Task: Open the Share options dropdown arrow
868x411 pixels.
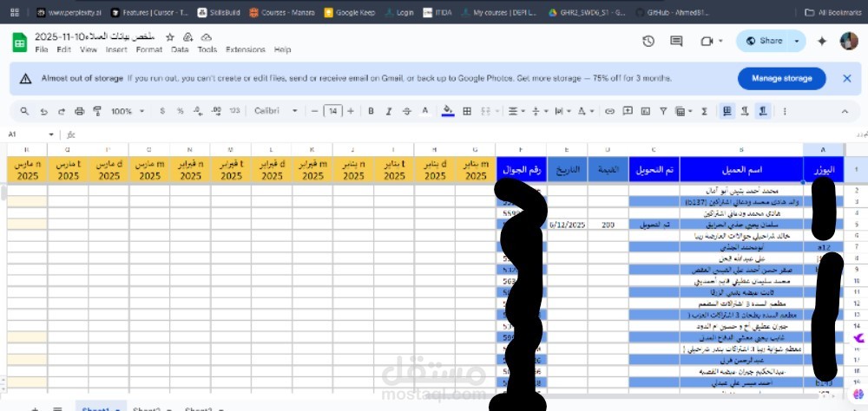Action: [797, 41]
